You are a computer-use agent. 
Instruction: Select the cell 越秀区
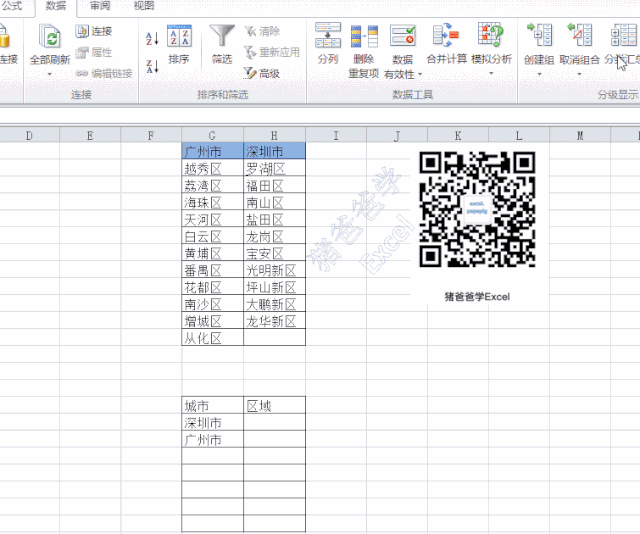[x=212, y=169]
